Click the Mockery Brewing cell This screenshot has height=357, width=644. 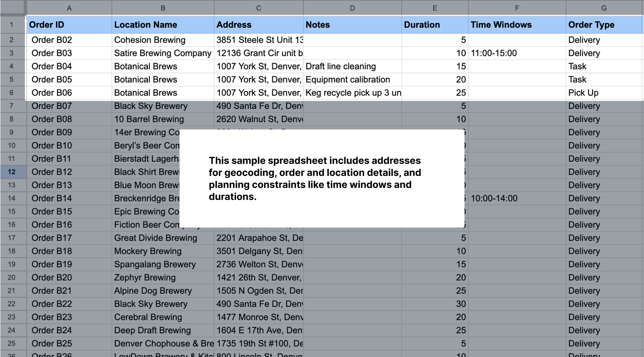(x=163, y=251)
